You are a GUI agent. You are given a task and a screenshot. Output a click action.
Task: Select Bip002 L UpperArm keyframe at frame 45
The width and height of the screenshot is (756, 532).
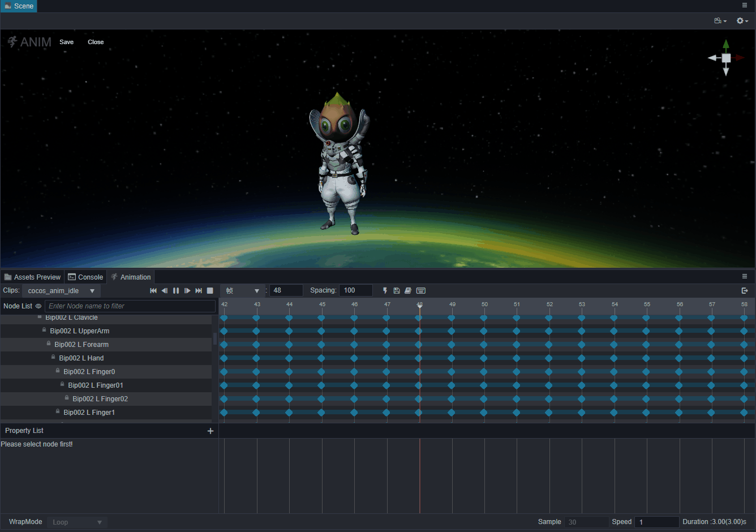321,331
